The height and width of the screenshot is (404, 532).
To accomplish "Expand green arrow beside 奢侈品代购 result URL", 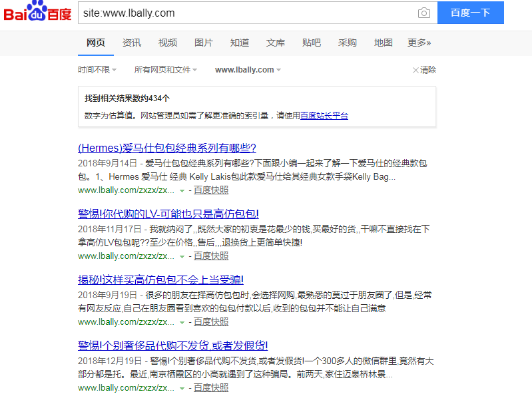I will (182, 389).
